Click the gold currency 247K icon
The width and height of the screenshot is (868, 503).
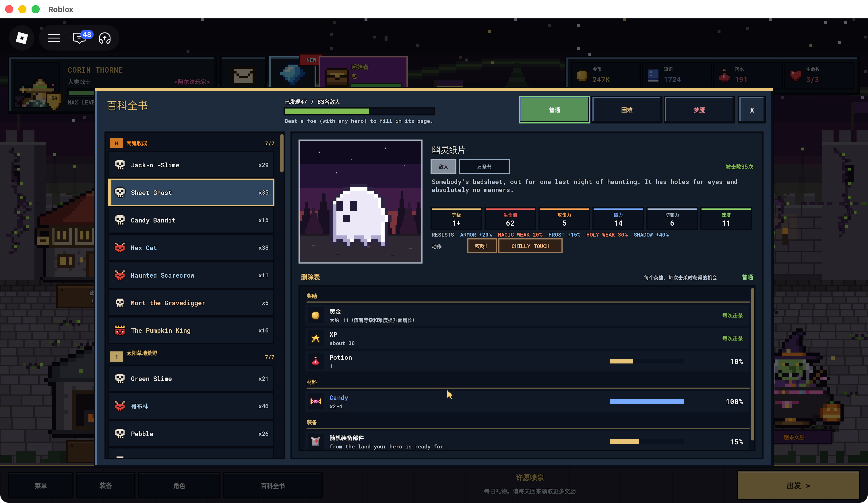[x=582, y=75]
